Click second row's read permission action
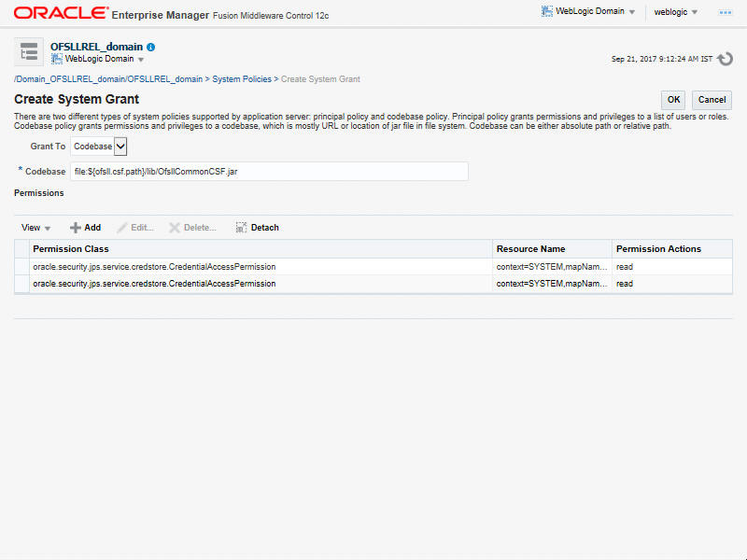Screen dimensions: 747x560 [x=624, y=284]
